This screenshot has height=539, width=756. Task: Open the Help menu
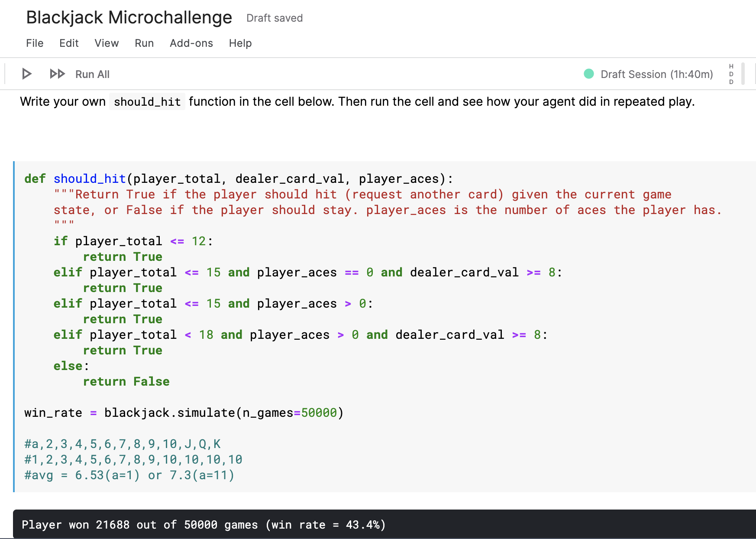240,43
